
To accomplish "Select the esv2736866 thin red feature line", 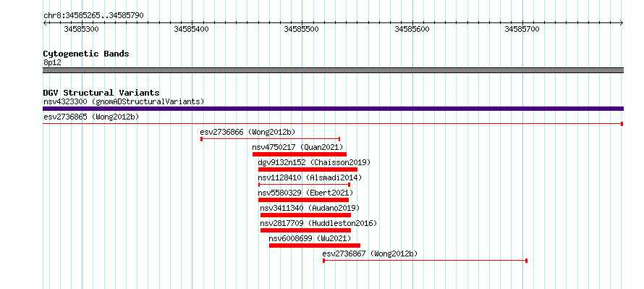I will coord(270,139).
